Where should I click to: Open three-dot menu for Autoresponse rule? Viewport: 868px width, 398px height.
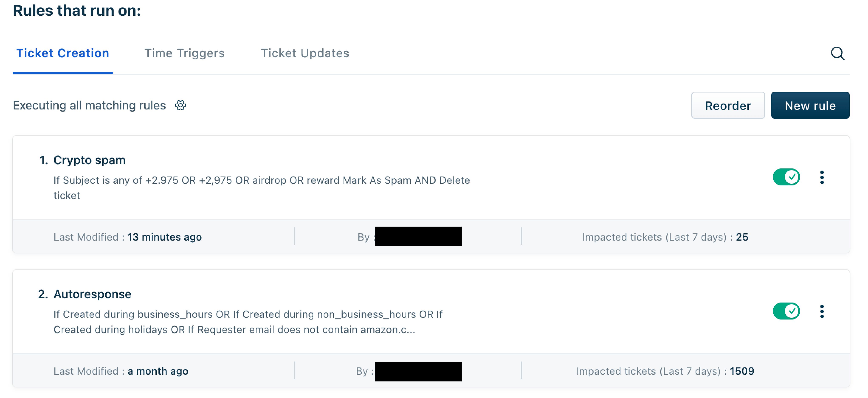click(x=822, y=311)
